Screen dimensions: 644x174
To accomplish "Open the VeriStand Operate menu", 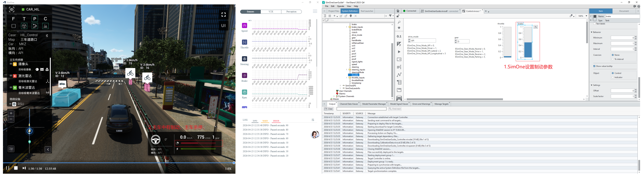I will click(341, 6).
